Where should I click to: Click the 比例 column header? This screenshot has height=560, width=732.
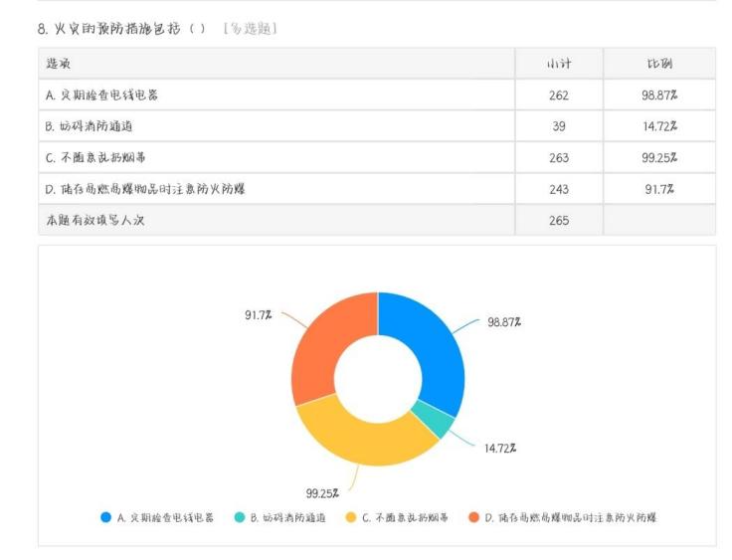point(658,64)
